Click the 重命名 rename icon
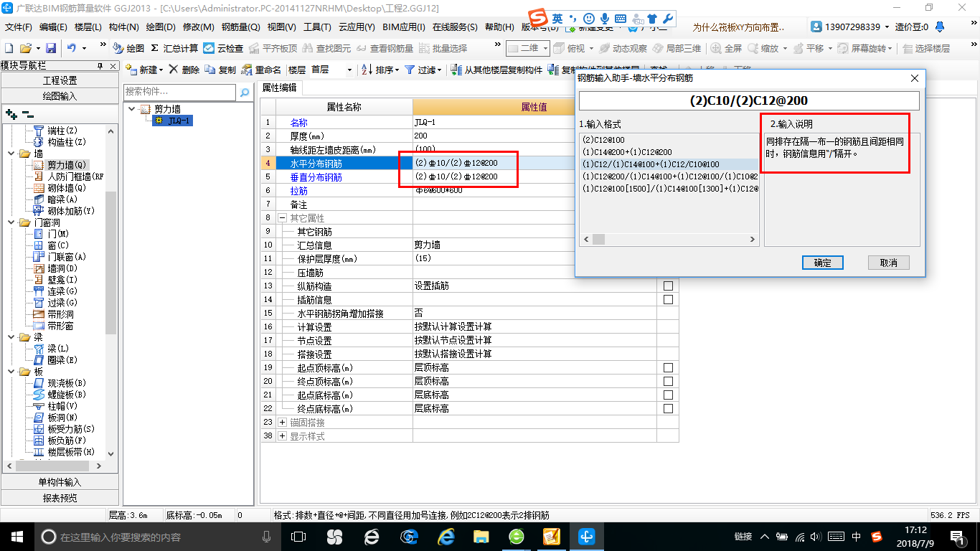This screenshot has width=980, height=551. click(262, 70)
